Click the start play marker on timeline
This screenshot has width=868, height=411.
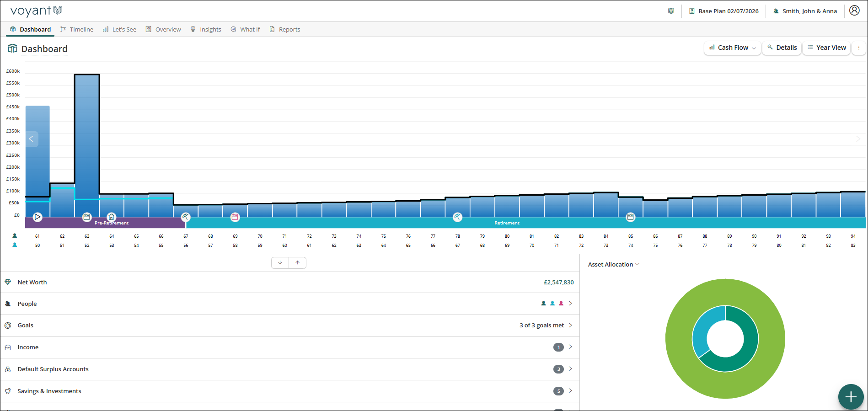pyautogui.click(x=38, y=217)
